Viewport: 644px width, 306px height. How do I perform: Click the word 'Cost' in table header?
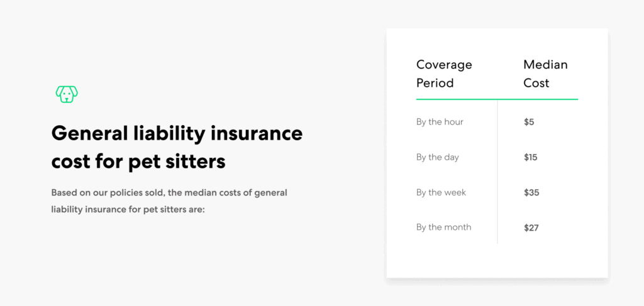point(536,83)
